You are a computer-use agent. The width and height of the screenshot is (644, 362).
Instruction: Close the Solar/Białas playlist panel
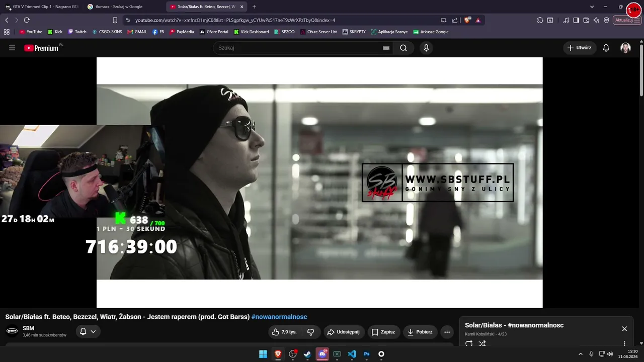(x=624, y=329)
